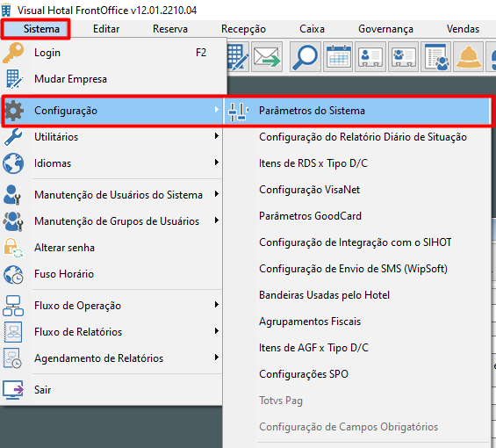Click the gear icon beside Configuração
This screenshot has width=496, height=448.
point(13,111)
